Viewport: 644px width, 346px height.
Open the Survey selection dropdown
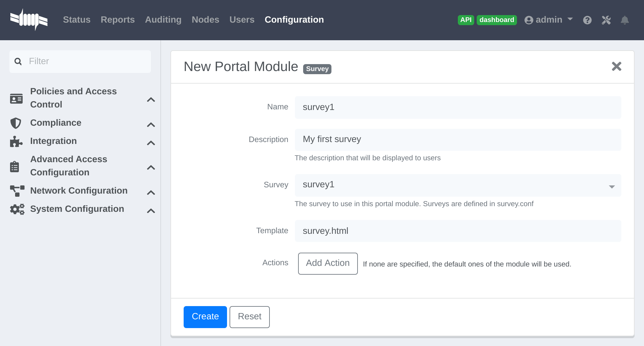coord(612,186)
